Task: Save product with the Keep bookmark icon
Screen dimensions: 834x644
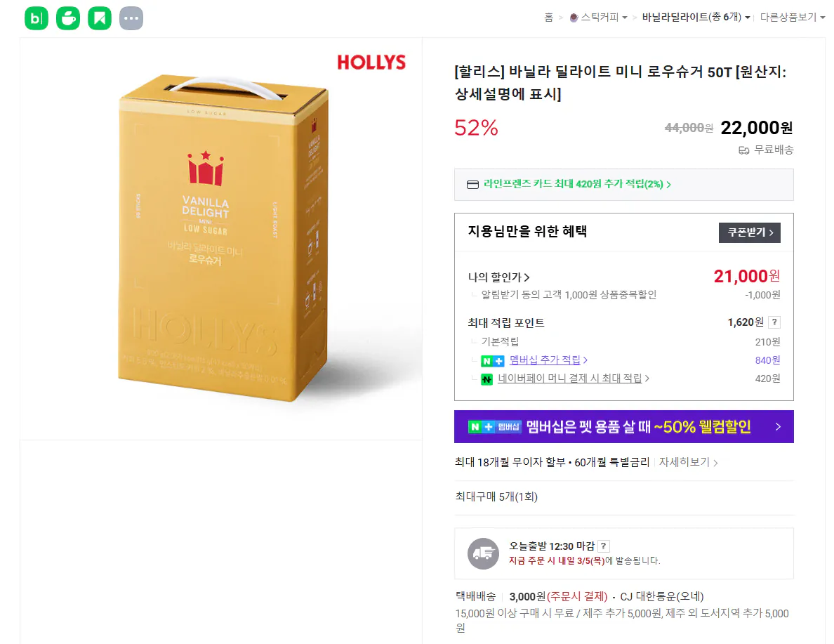Action: click(99, 18)
